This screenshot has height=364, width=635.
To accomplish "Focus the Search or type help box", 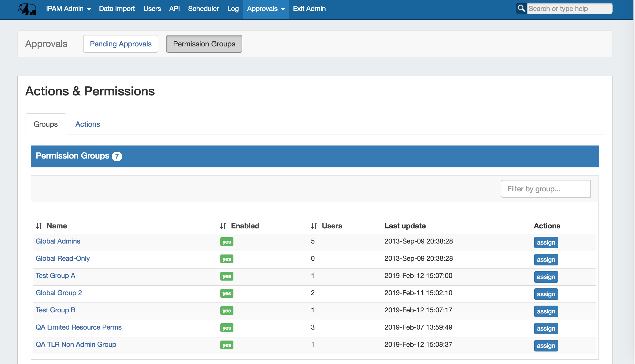I will (569, 9).
